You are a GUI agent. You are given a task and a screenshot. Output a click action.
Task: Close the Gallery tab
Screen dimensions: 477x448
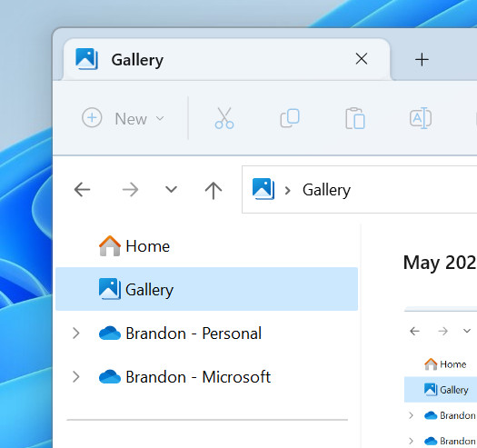coord(362,59)
